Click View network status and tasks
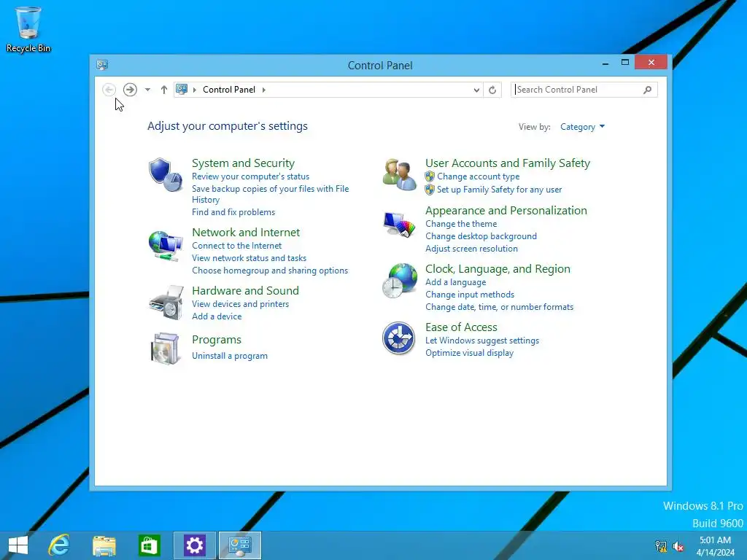Viewport: 747px width, 560px height. tap(249, 258)
